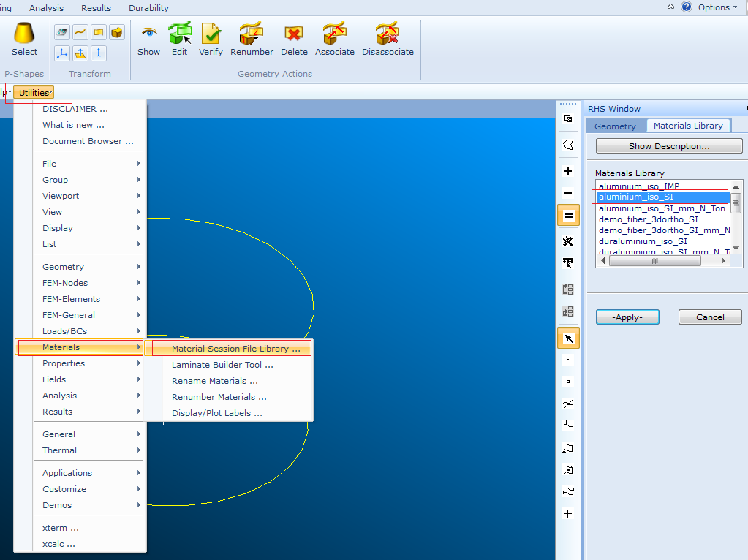Click the Associate geometry icon

coord(334,39)
